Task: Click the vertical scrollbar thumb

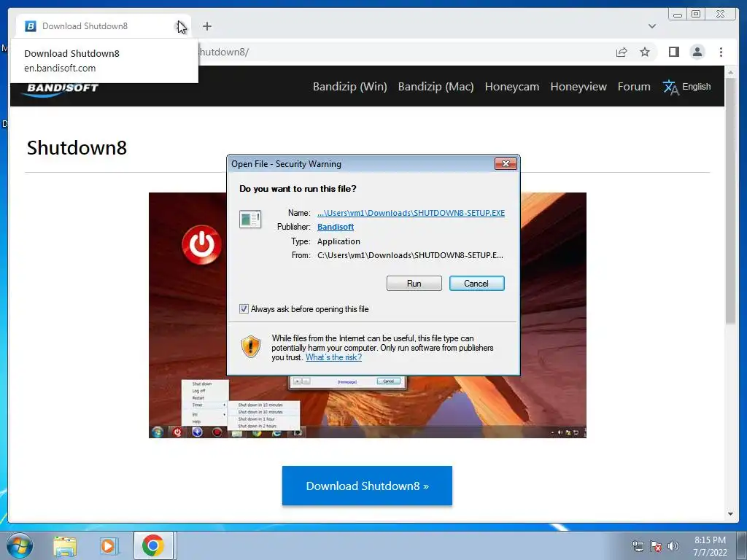Action: 730,200
